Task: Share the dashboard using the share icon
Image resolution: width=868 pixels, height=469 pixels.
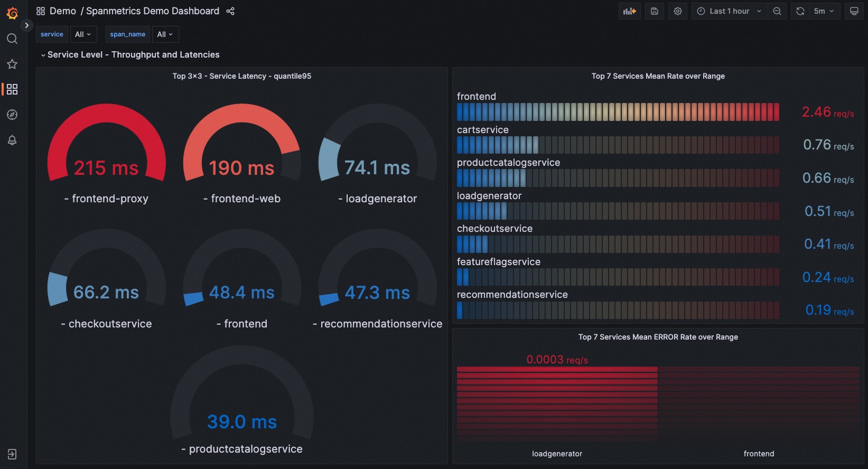Action: [x=230, y=11]
